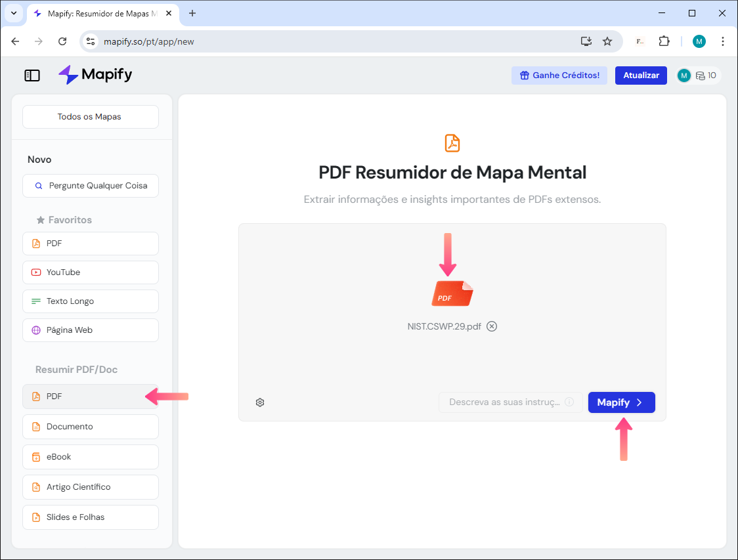Screen dimensions: 738x560
Task: Go back to previous page
Action: (15, 41)
